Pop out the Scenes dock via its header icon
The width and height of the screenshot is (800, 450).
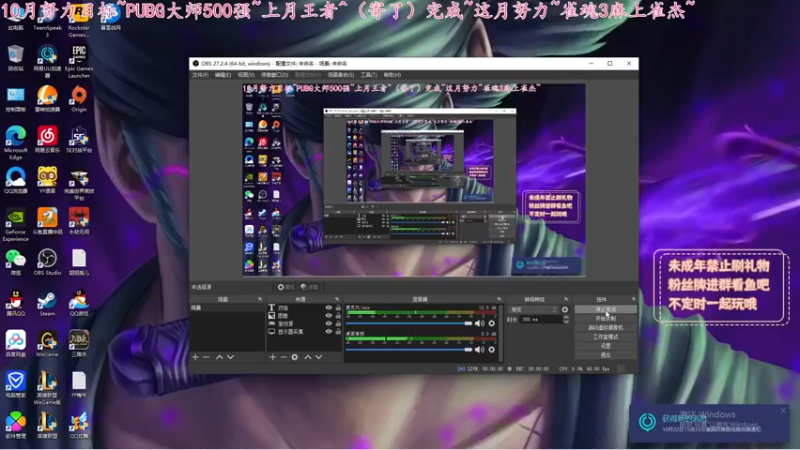[260, 299]
